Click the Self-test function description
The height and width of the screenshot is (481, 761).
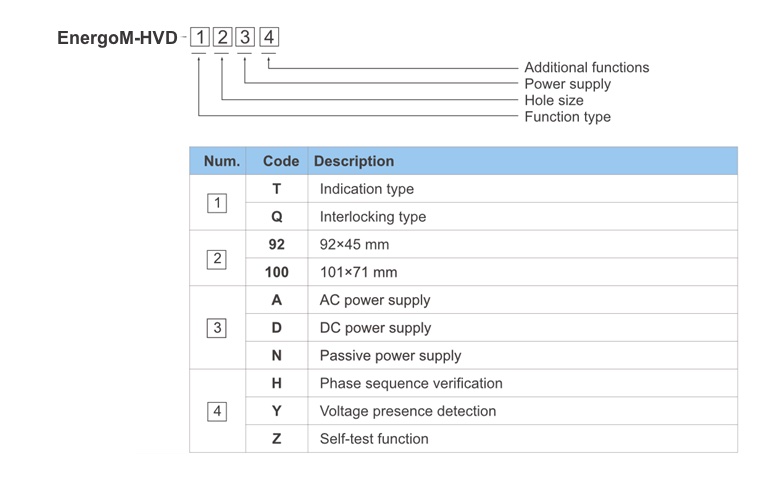tap(373, 439)
